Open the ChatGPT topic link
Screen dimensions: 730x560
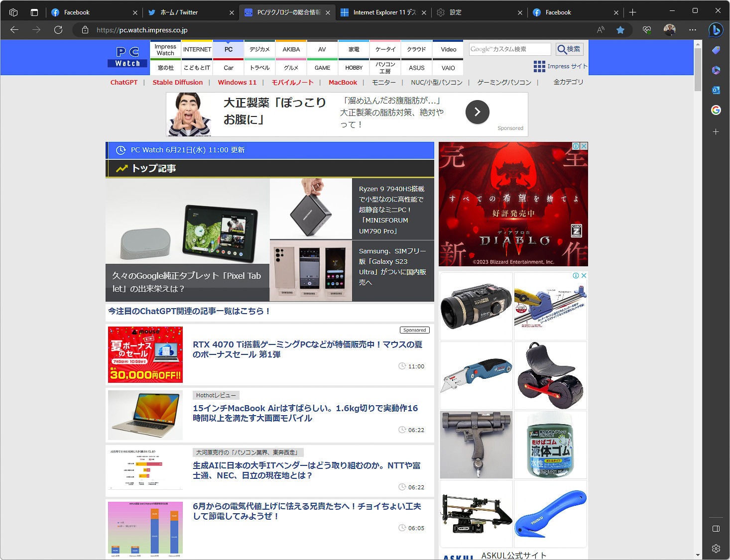[124, 83]
